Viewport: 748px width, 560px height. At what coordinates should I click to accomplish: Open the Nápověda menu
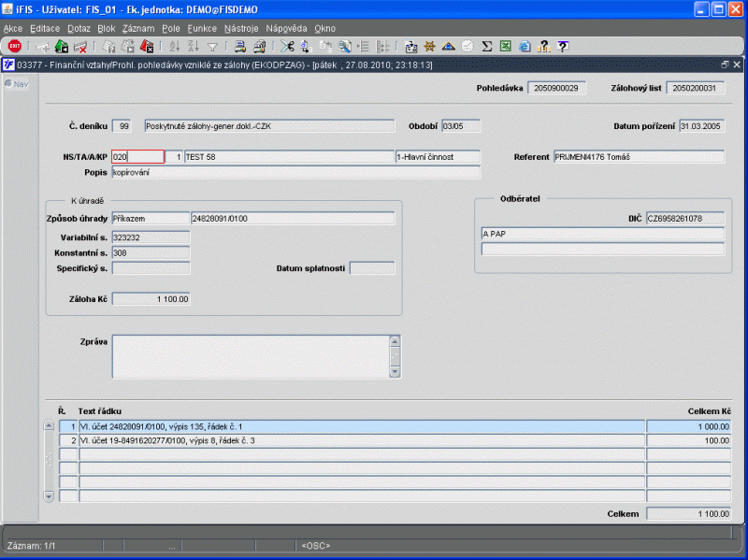(286, 29)
